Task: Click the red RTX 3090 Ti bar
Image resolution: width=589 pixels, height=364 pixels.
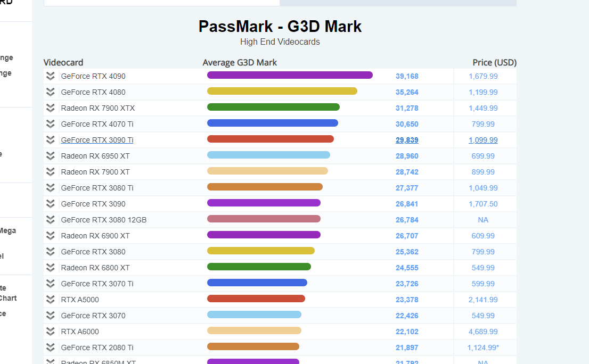Action: pyautogui.click(x=270, y=139)
